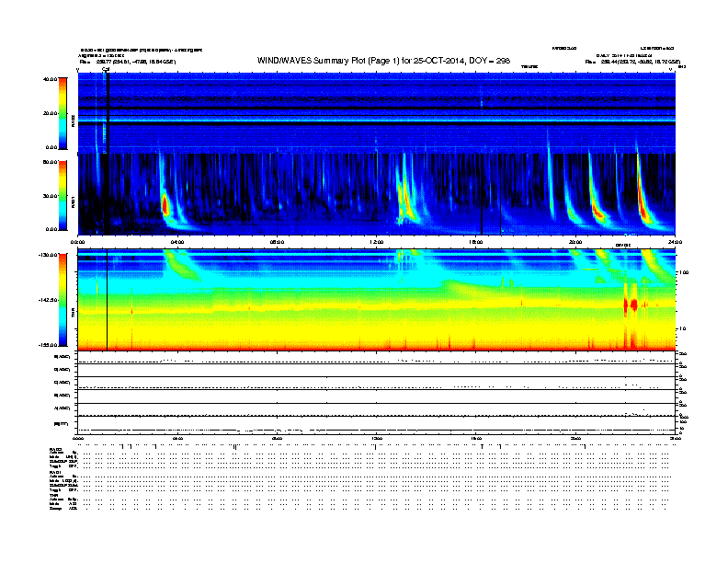The image size is (728, 563).
Task: Click the 30.00 color scale label
Action: [x=51, y=196]
